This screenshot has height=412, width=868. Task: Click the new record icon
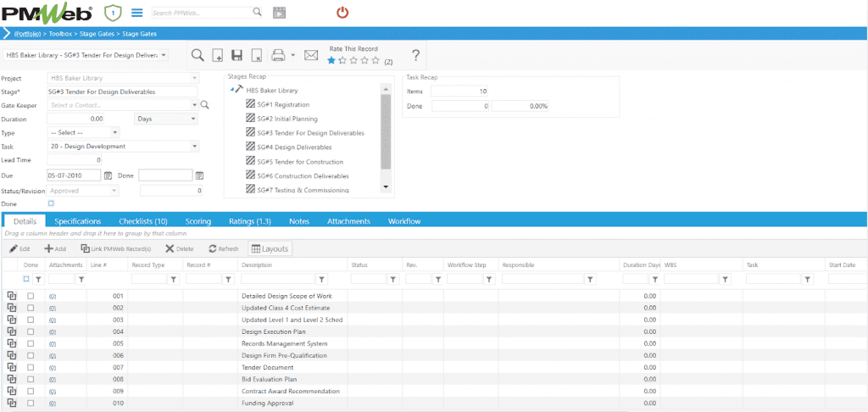[x=218, y=55]
